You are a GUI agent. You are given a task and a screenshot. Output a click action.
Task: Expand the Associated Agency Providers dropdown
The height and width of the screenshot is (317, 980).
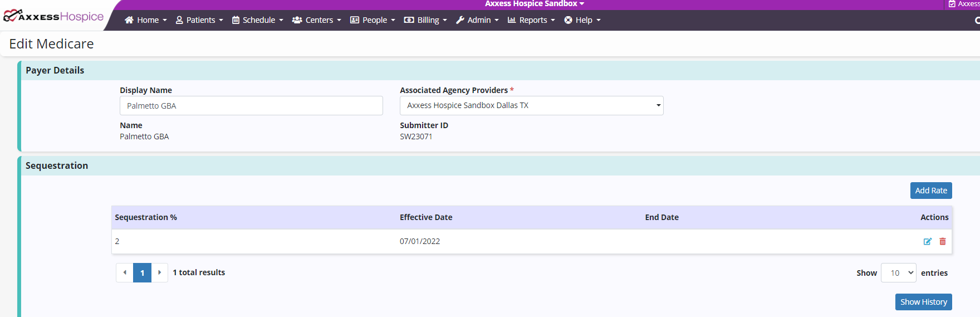click(531, 105)
